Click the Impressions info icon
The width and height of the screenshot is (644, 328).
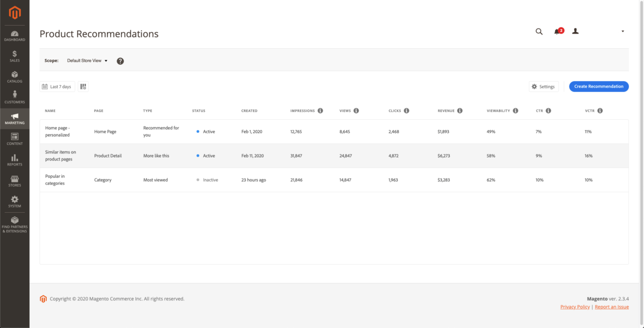320,111
